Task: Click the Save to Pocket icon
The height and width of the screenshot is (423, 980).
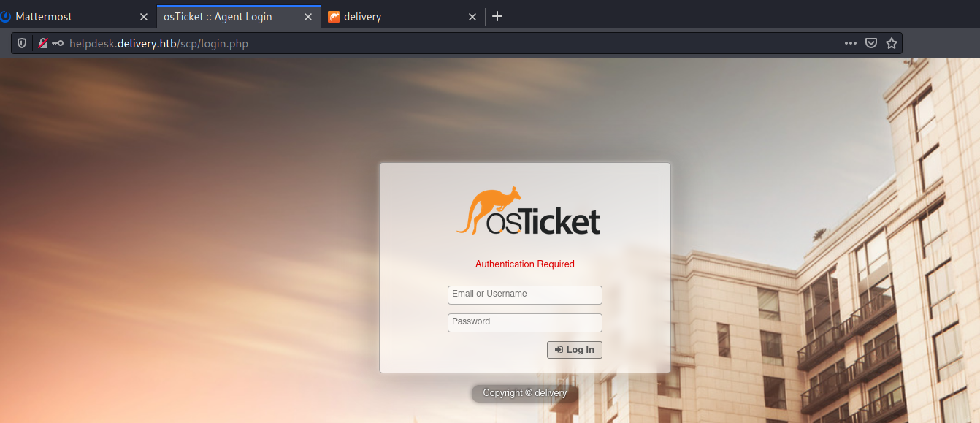Action: coord(870,44)
